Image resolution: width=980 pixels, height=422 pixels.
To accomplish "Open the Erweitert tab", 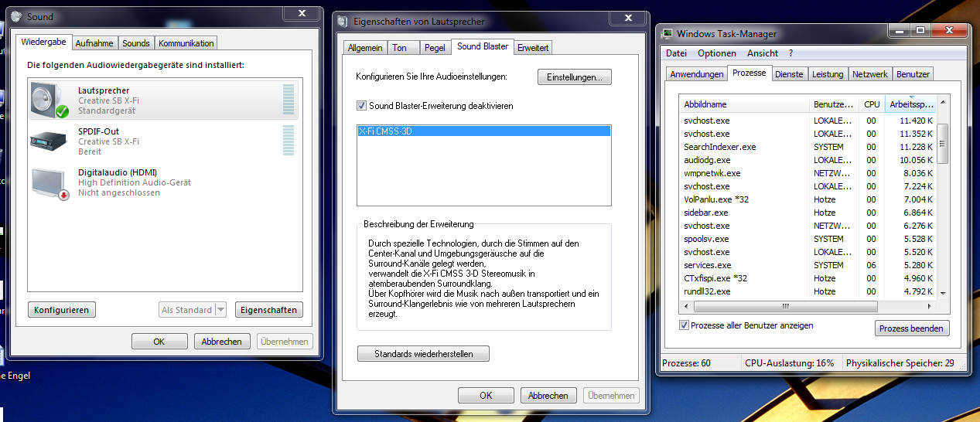I will pyautogui.click(x=533, y=48).
